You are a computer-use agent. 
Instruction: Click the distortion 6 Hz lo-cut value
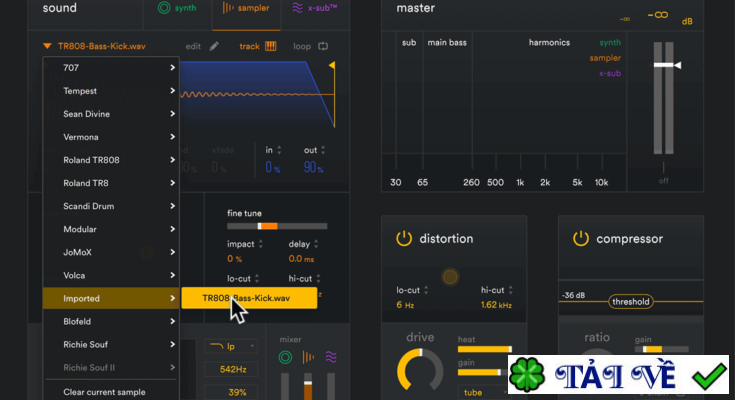tap(405, 305)
